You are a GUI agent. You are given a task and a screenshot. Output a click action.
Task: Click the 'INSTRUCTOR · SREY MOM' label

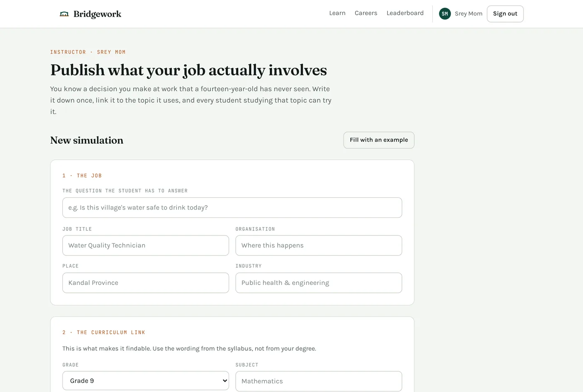click(x=88, y=52)
